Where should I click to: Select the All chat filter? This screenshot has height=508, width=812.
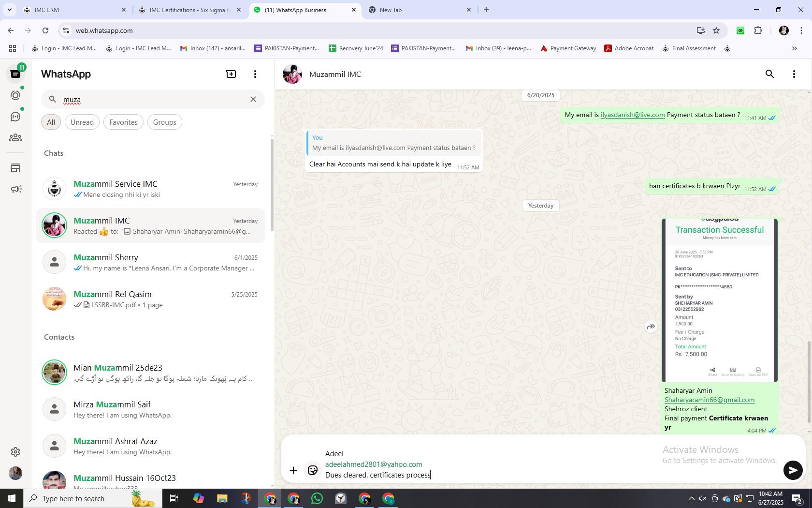pos(51,122)
